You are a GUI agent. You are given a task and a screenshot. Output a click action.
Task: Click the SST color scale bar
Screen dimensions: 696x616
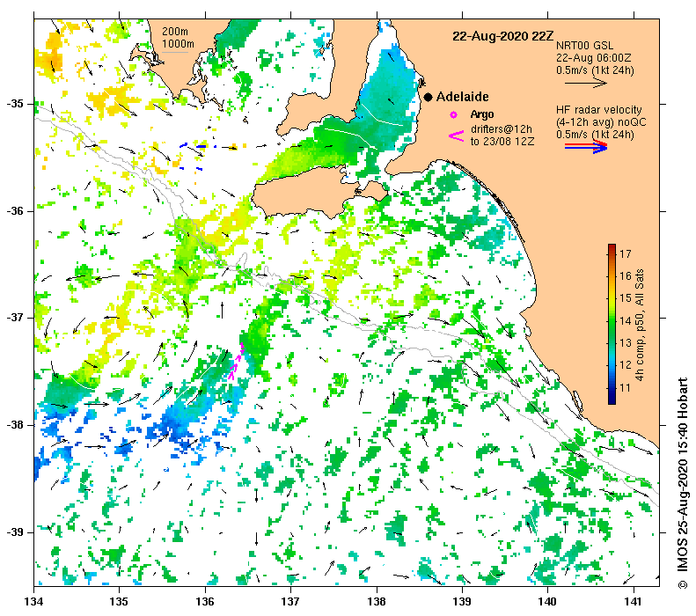point(612,324)
